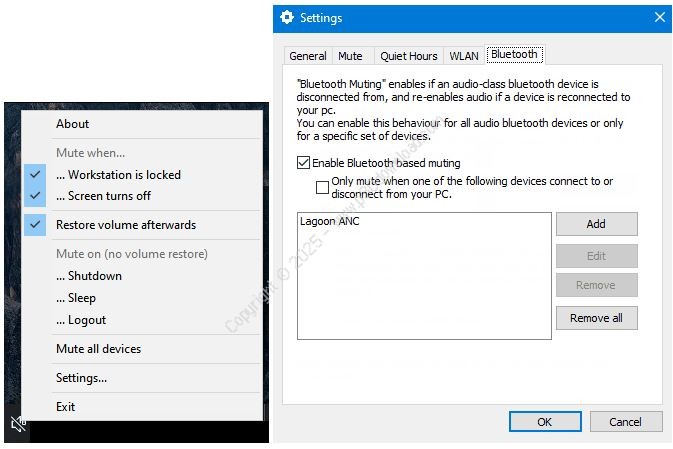Check Only mute when listed devices connect
Image resolution: width=673 pixels, height=449 pixels.
point(322,187)
